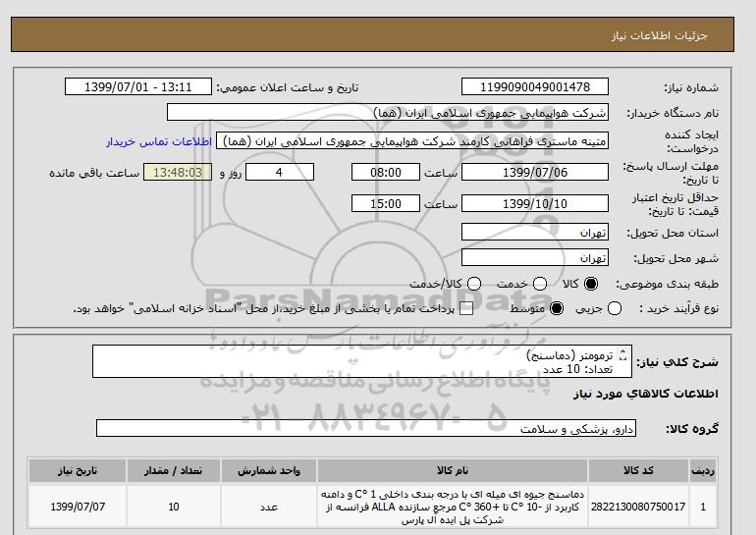Click the unit cell عدد
Viewport: 756px width, 535px height.
(x=269, y=507)
